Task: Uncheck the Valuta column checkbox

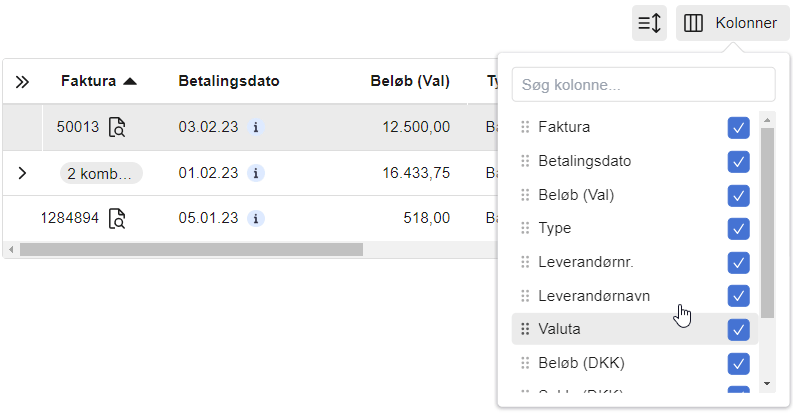Action: click(x=738, y=330)
